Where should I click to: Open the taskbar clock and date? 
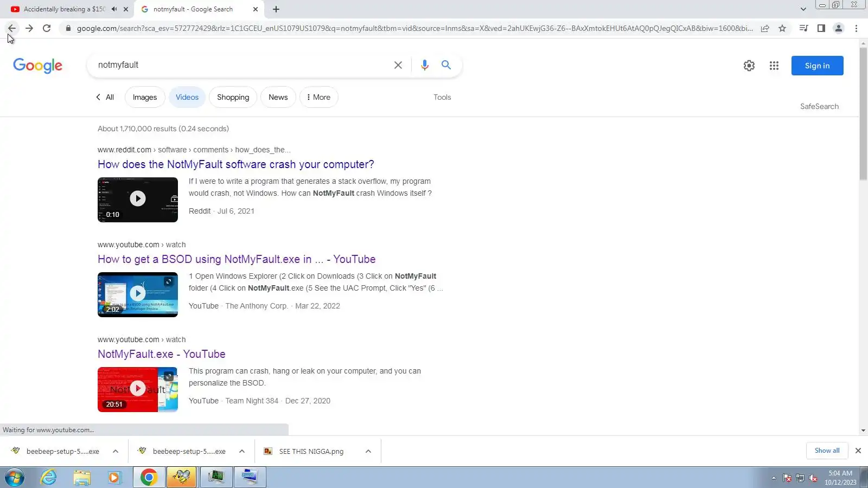tap(840, 478)
